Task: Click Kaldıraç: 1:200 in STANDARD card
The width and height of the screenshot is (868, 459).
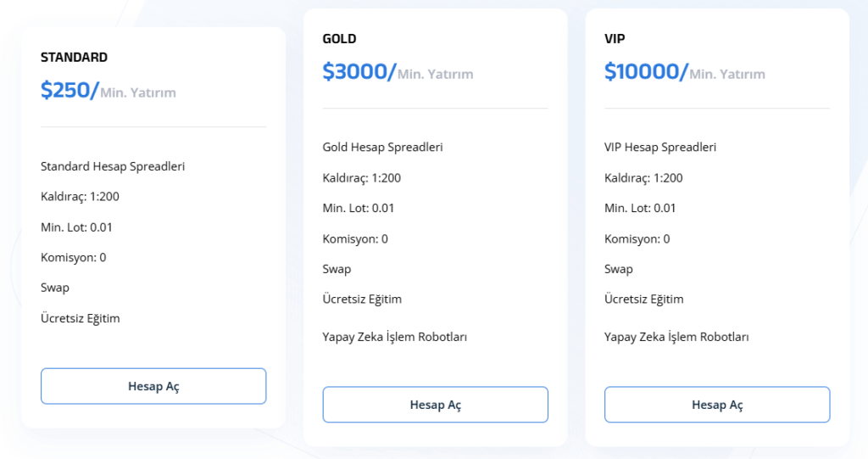Action: [x=80, y=196]
